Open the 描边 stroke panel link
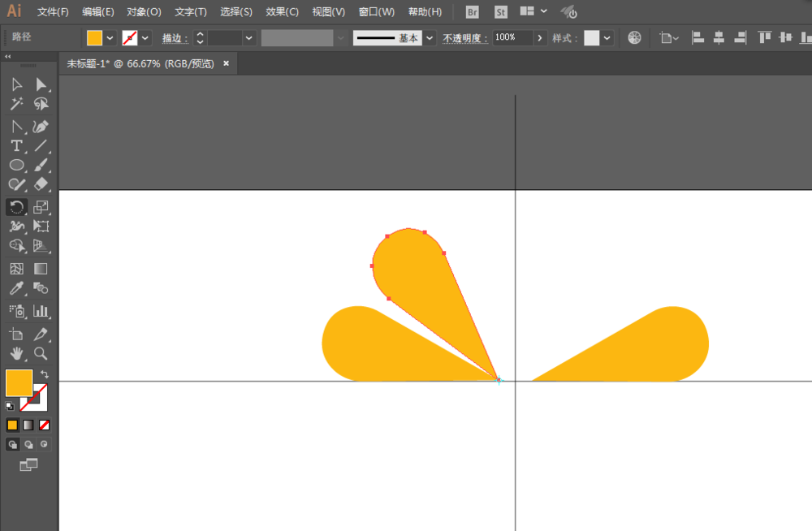The image size is (812, 531). tap(175, 38)
